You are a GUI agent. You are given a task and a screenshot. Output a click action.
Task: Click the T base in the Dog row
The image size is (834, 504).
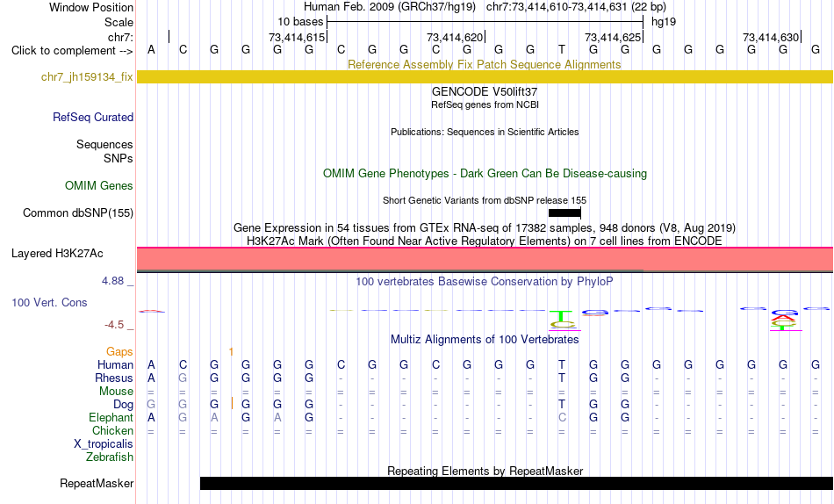561,405
